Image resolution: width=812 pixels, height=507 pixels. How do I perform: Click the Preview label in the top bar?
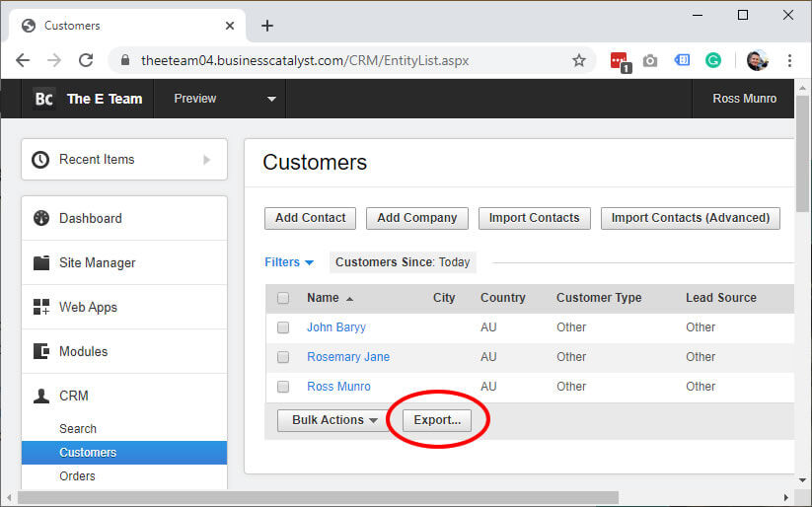194,99
